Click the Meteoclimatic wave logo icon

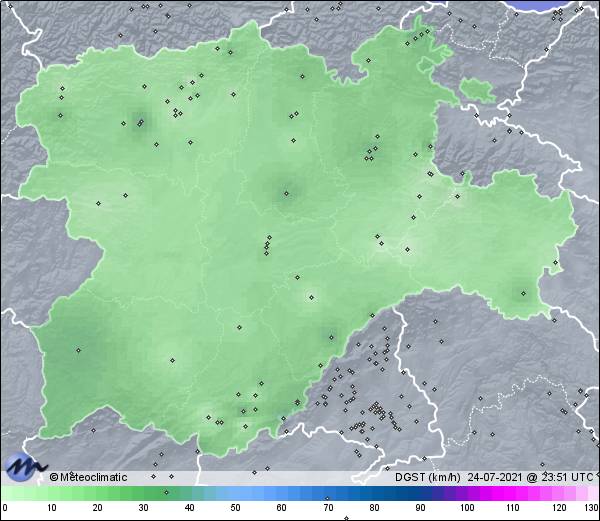25,467
